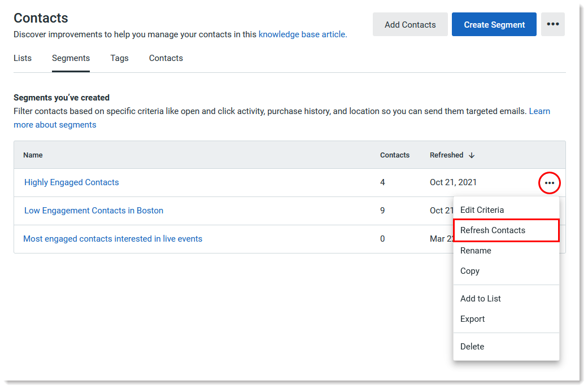Viewport: 588px width, 389px height.
Task: Switch to the Contacts tab
Action: (165, 58)
